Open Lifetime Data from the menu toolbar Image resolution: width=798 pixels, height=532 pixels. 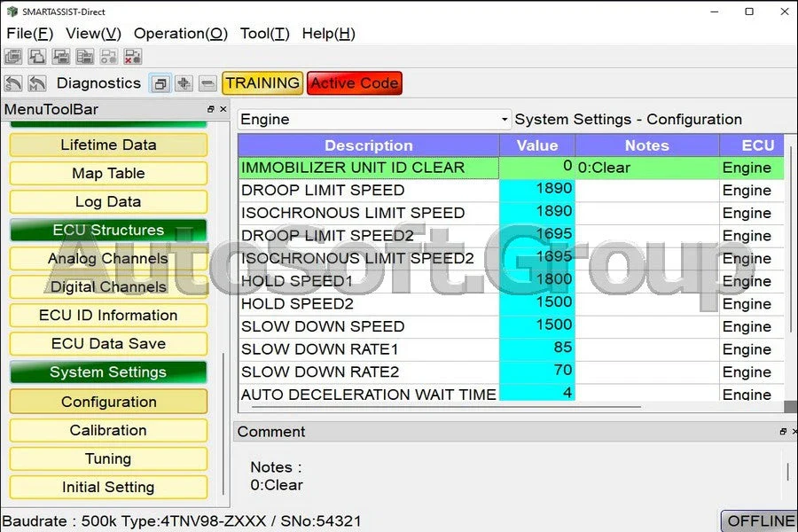(x=108, y=145)
